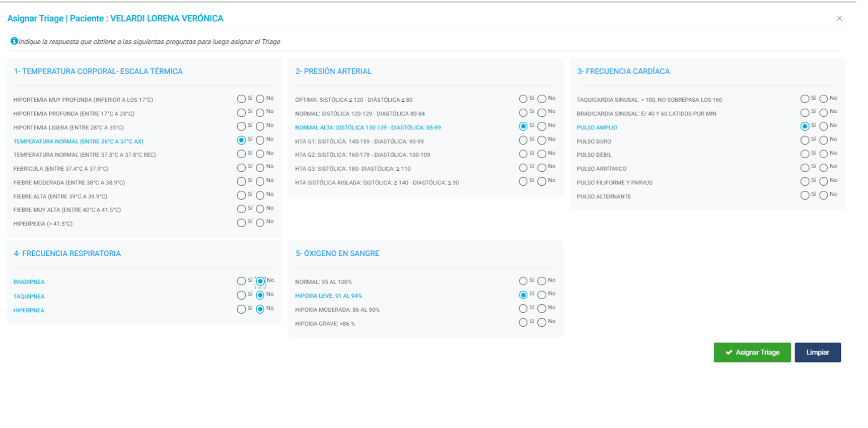Choose Sí for Taquipnea
This screenshot has width=868, height=428.
tap(241, 295)
